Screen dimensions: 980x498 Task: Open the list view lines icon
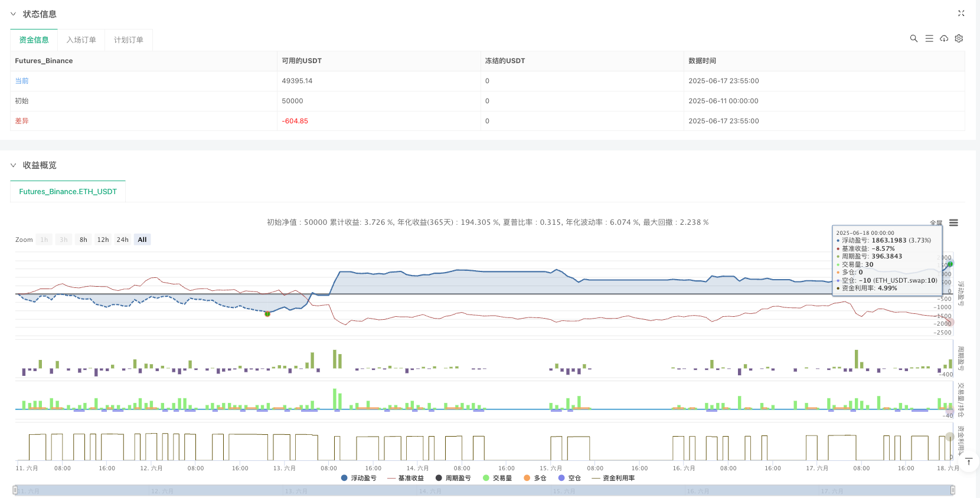click(929, 38)
